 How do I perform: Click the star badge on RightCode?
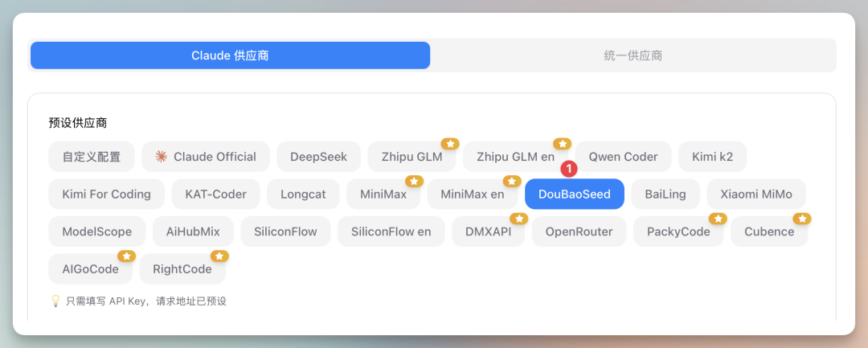(219, 256)
